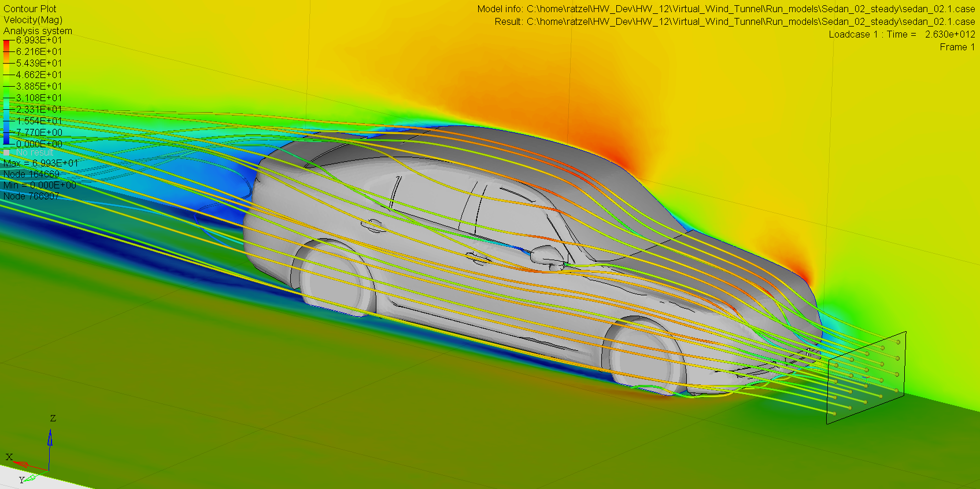Click the Z axis of the triad
This screenshot has width=980, height=489.
pos(50,442)
